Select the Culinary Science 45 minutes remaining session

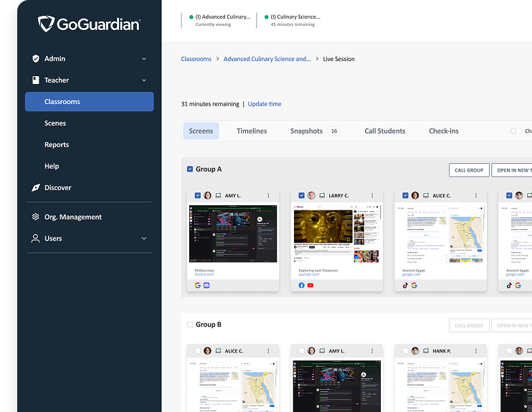click(x=293, y=20)
